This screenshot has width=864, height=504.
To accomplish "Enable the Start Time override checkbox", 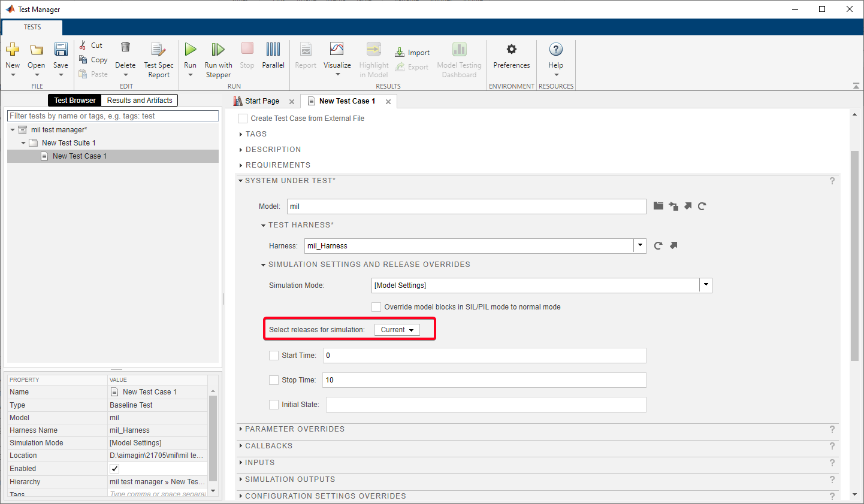I will point(274,356).
